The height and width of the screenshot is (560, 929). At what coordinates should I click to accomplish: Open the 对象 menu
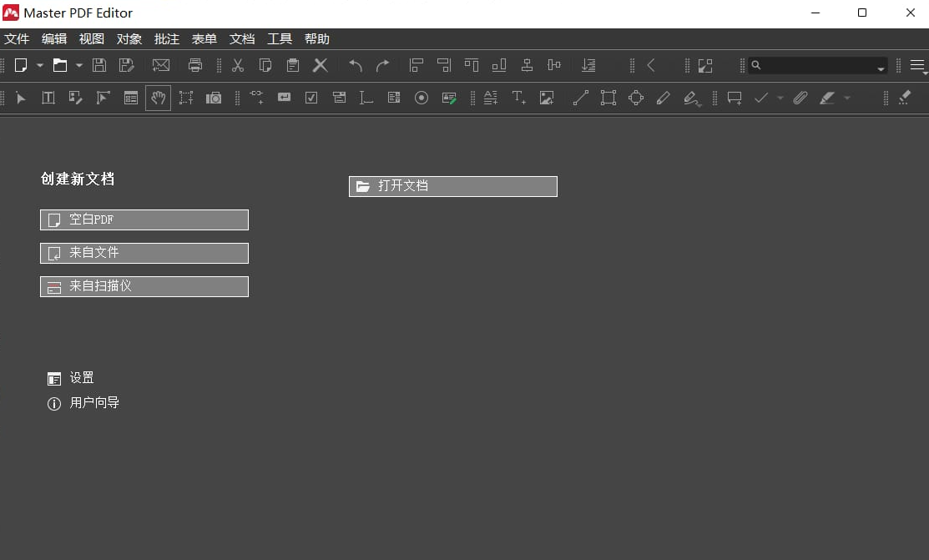click(x=129, y=39)
